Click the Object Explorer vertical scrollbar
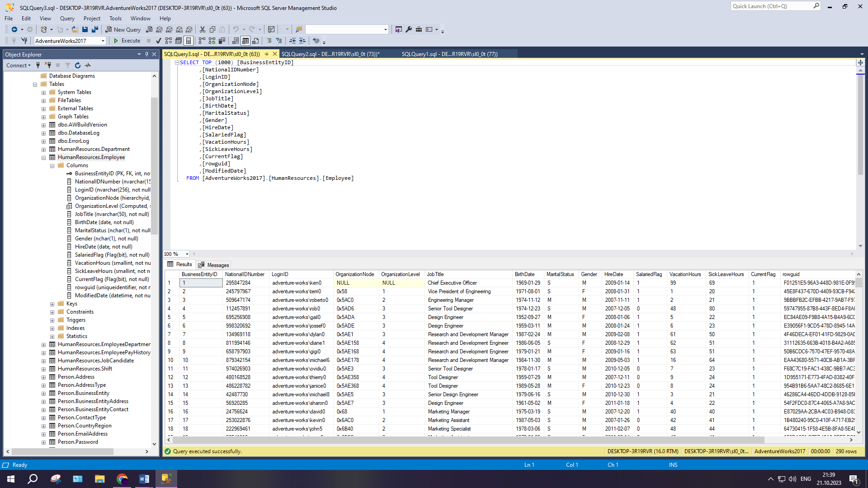868x488 pixels. tap(154, 165)
